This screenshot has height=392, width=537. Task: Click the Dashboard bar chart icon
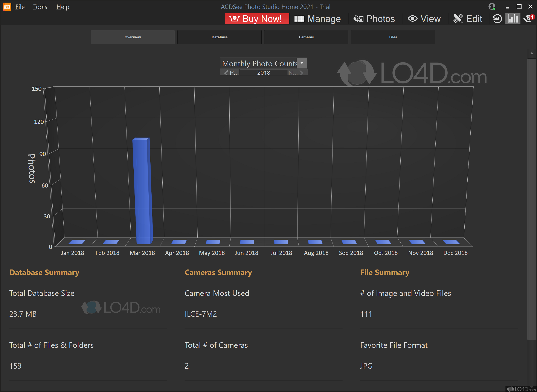513,19
